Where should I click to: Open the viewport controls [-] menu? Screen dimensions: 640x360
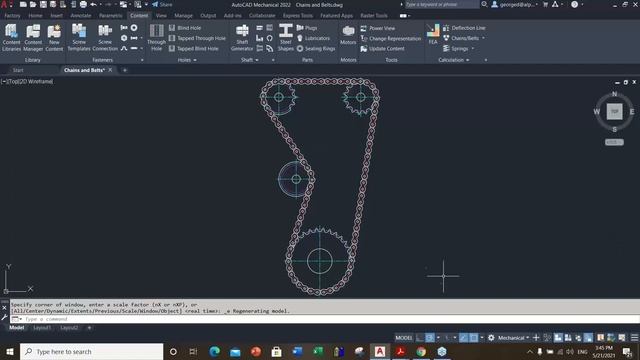pyautogui.click(x=4, y=82)
